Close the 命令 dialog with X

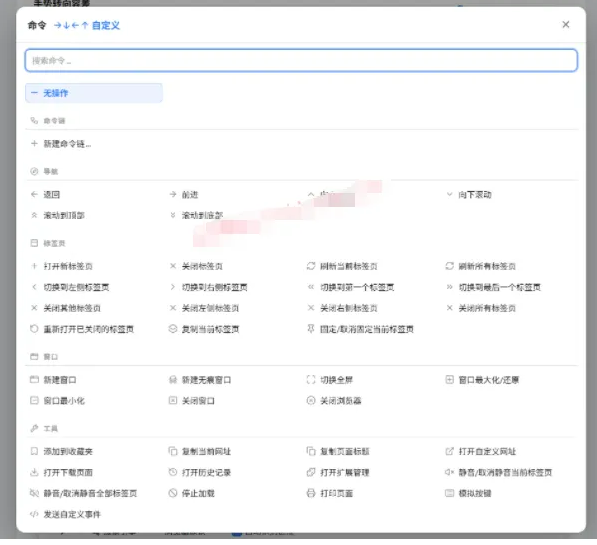(566, 25)
